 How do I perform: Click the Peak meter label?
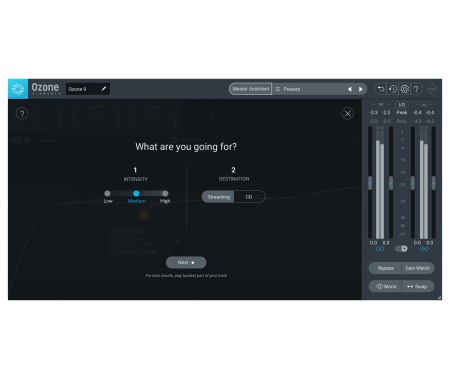coord(402,113)
